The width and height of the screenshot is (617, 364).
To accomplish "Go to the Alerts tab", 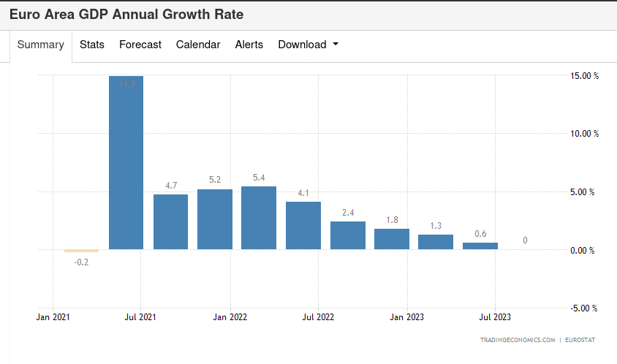I will tap(249, 45).
